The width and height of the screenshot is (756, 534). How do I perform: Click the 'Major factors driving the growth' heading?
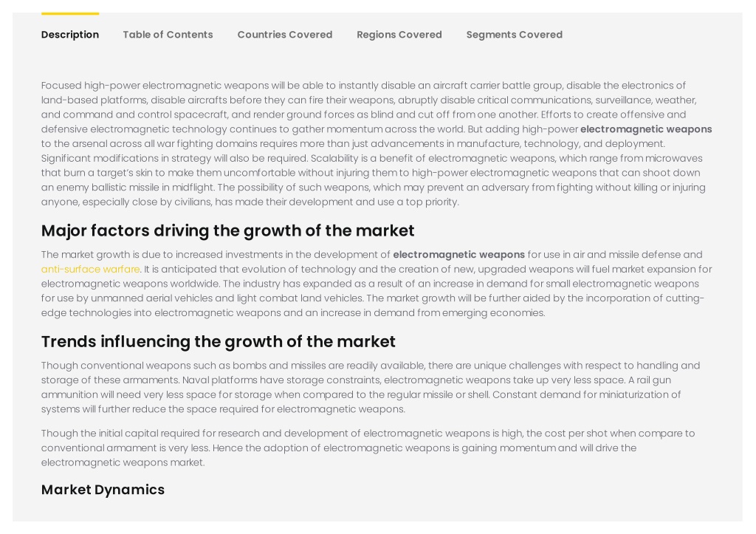pos(227,230)
